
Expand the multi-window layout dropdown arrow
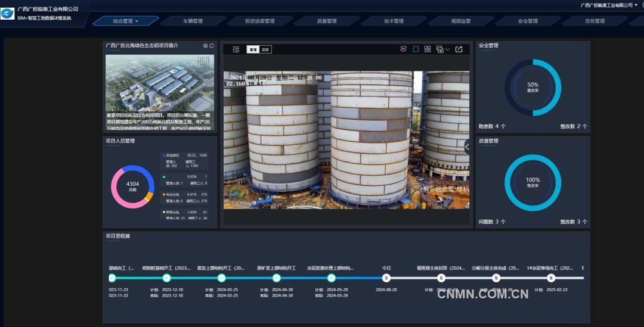click(x=447, y=49)
